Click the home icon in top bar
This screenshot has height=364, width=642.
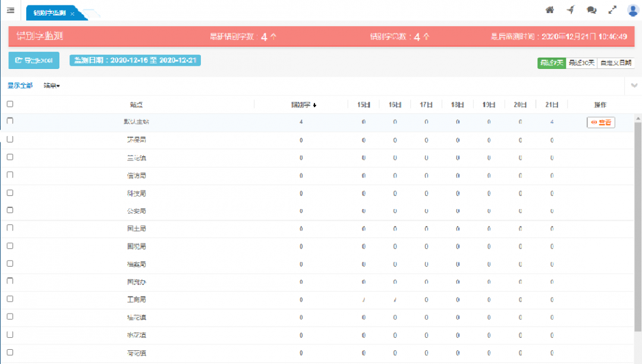(549, 10)
